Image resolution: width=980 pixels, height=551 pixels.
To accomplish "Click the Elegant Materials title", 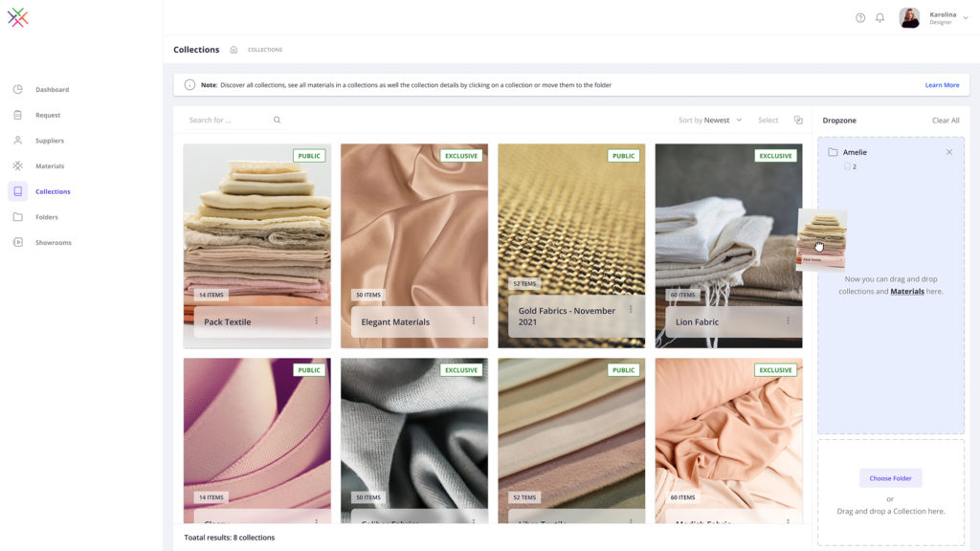I will click(x=395, y=321).
